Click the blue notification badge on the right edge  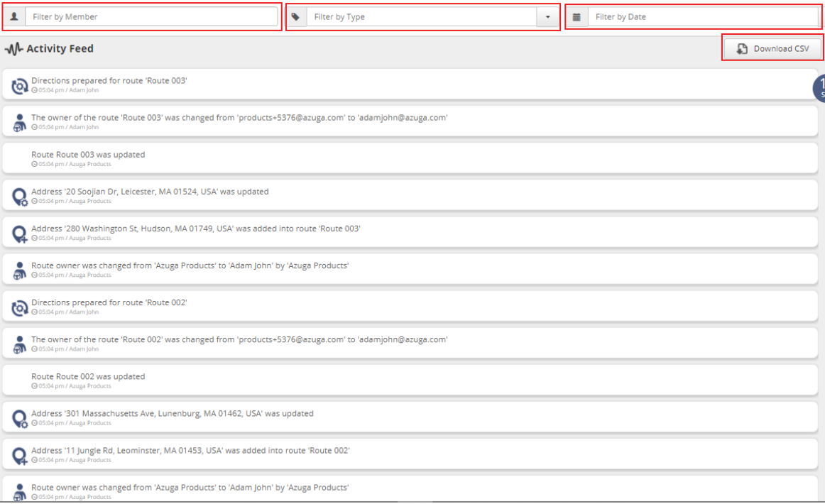[x=819, y=87]
